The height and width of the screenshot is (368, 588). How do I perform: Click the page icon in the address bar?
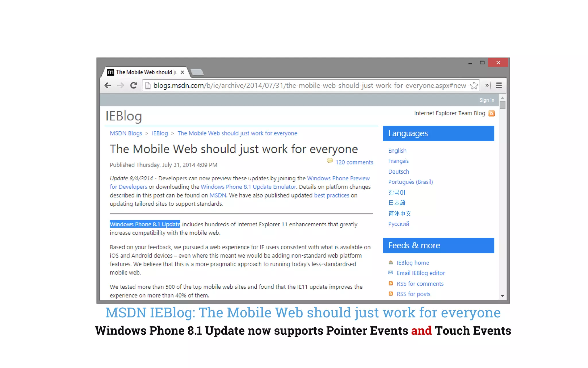(148, 85)
